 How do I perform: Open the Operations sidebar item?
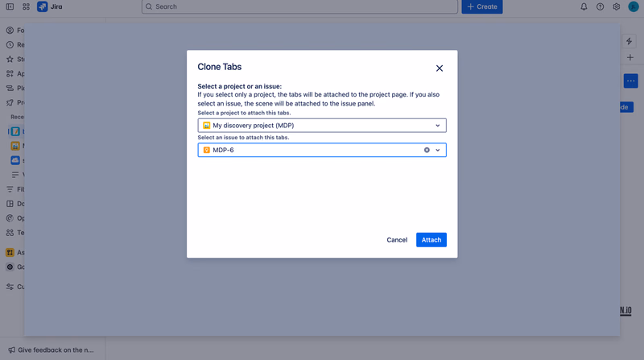15,218
